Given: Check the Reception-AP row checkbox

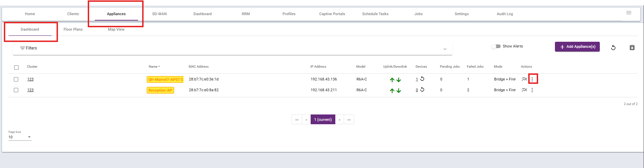Looking at the screenshot, I should click(16, 90).
